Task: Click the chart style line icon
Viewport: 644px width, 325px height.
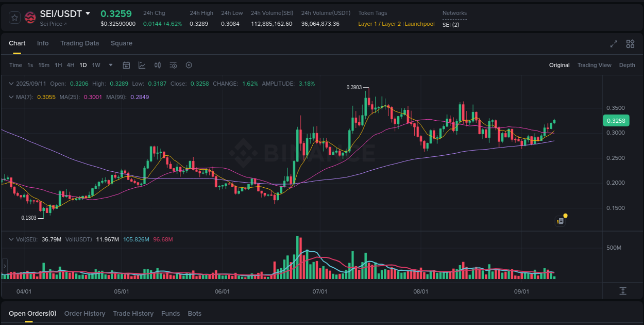Action: click(142, 65)
